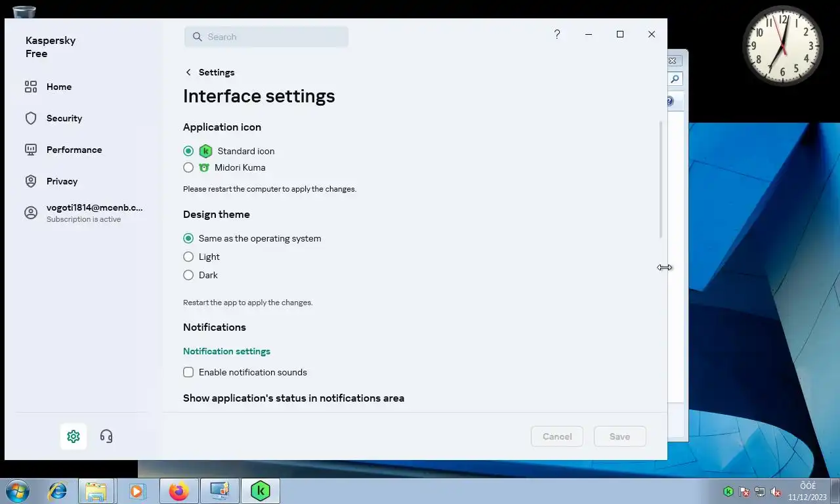This screenshot has width=840, height=504.
Task: Close the Kaspersky window
Action: point(652,34)
